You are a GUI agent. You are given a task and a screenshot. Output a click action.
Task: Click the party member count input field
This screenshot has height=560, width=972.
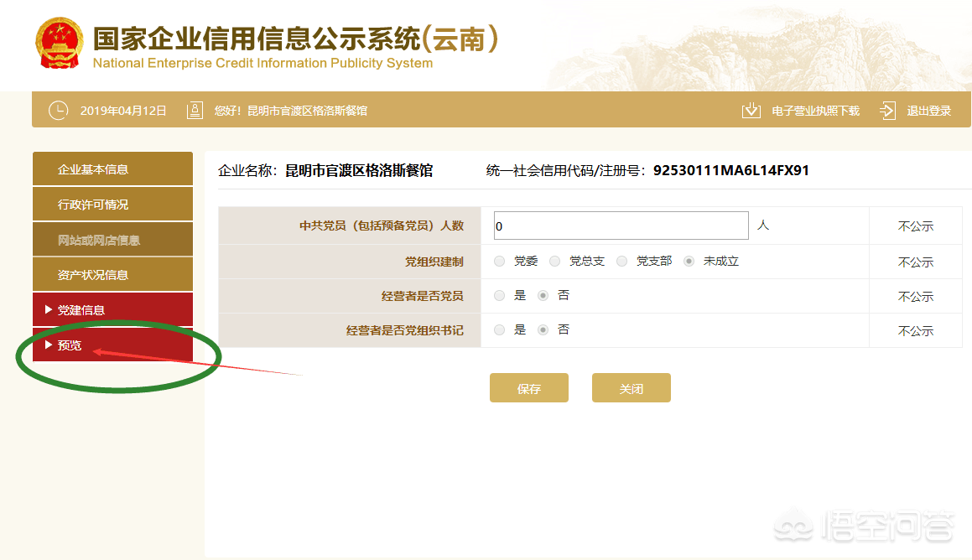click(x=621, y=225)
